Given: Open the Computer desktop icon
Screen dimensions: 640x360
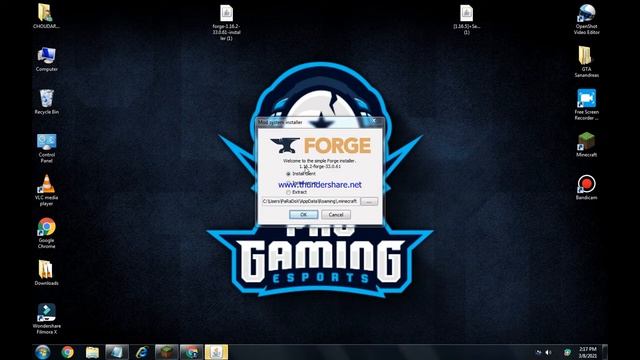Looking at the screenshot, I should tap(47, 59).
